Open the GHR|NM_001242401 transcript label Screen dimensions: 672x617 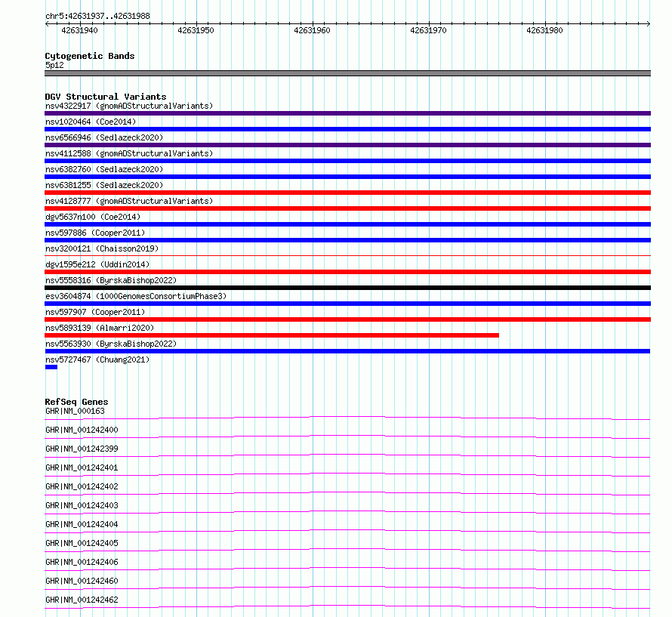pos(82,467)
